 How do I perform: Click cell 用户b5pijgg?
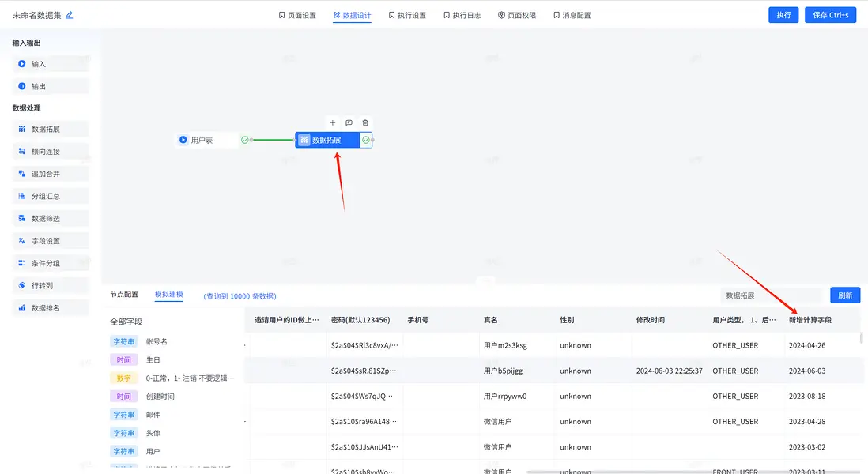pos(503,371)
